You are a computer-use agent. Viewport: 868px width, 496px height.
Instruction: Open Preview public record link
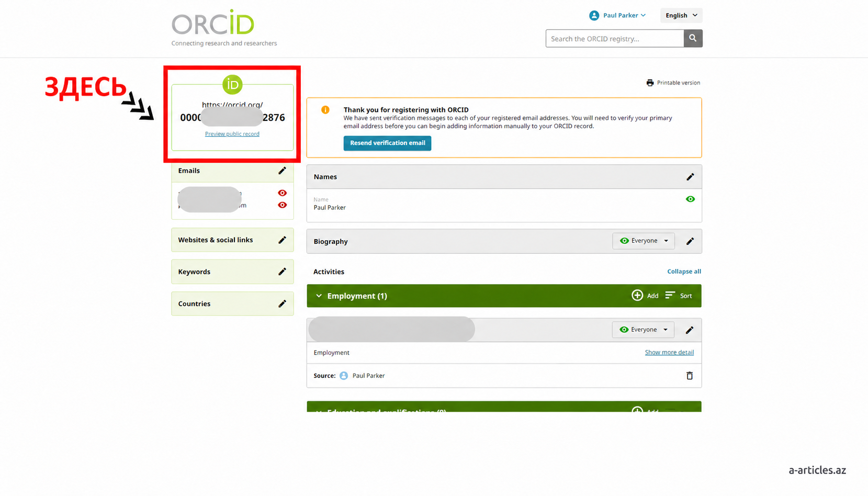point(232,134)
